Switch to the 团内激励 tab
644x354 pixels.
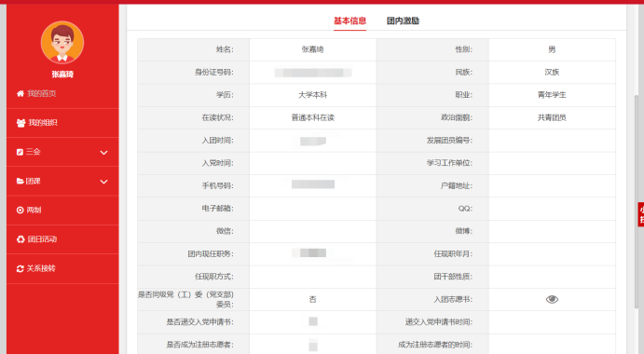pos(403,20)
